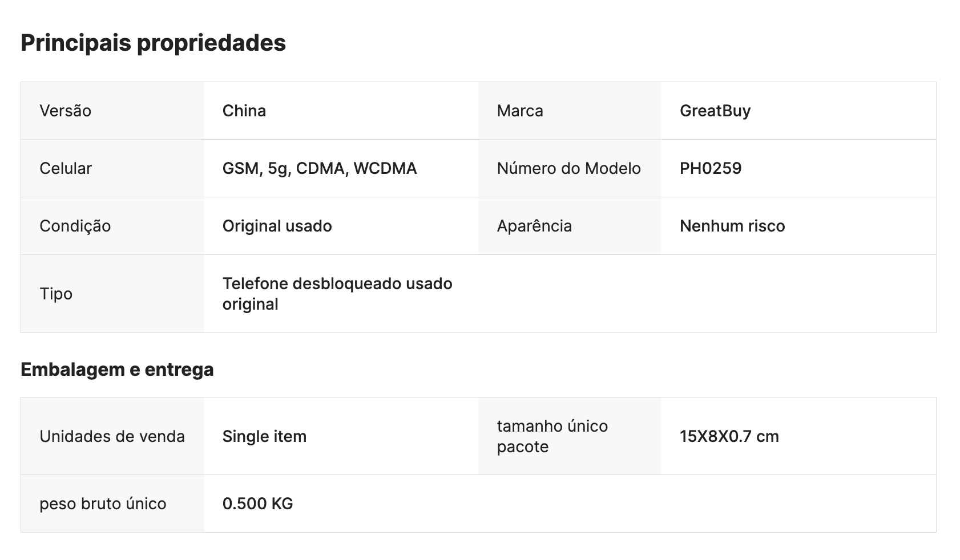Click the Original usado value

(x=277, y=226)
